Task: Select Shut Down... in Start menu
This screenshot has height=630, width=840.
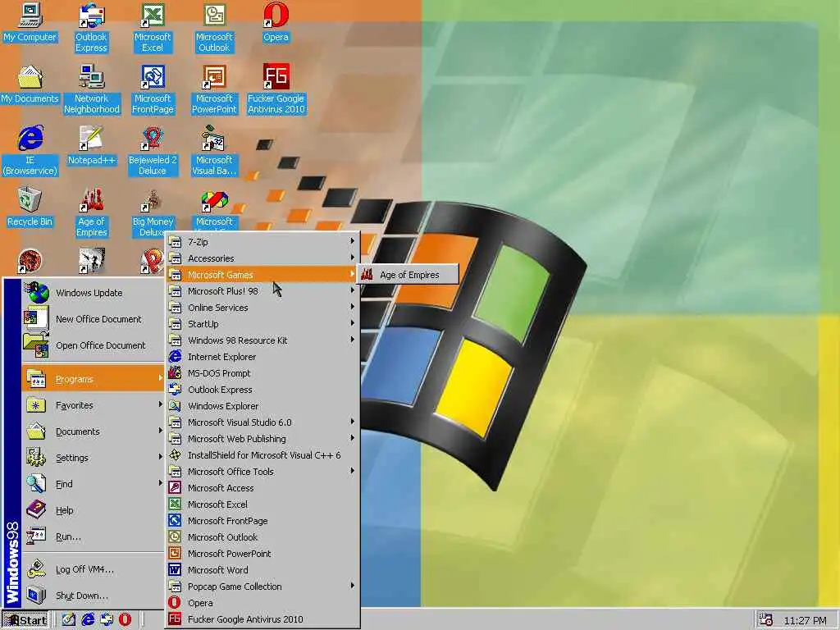Action: pos(94,596)
